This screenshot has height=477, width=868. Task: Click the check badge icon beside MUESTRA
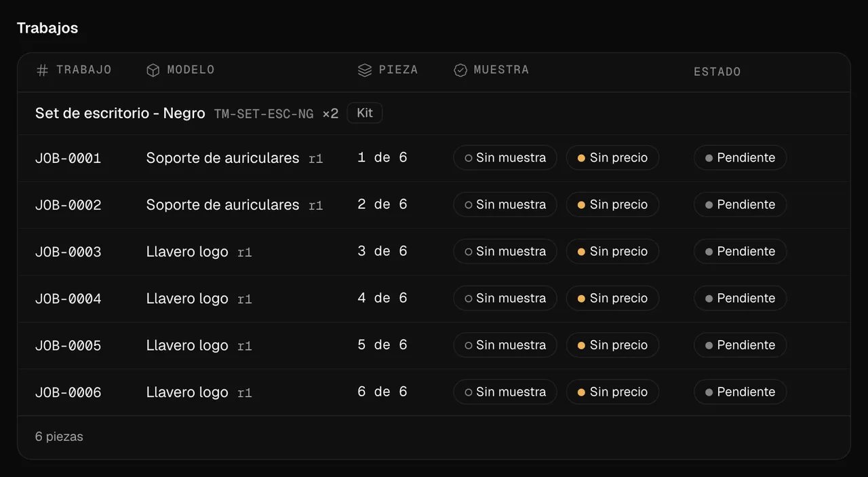pos(460,71)
